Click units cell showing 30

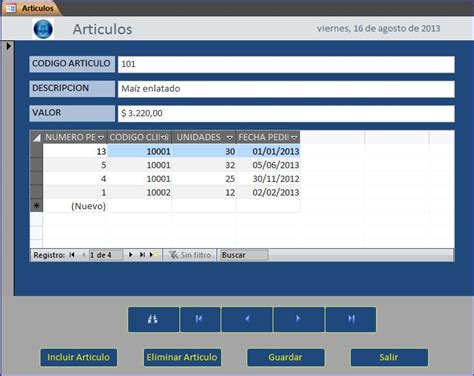pyautogui.click(x=204, y=151)
